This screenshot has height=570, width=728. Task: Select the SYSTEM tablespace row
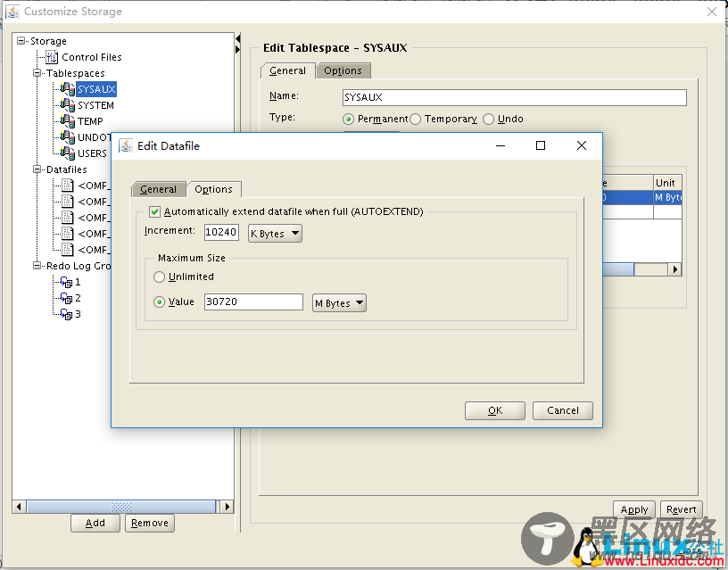coord(95,105)
